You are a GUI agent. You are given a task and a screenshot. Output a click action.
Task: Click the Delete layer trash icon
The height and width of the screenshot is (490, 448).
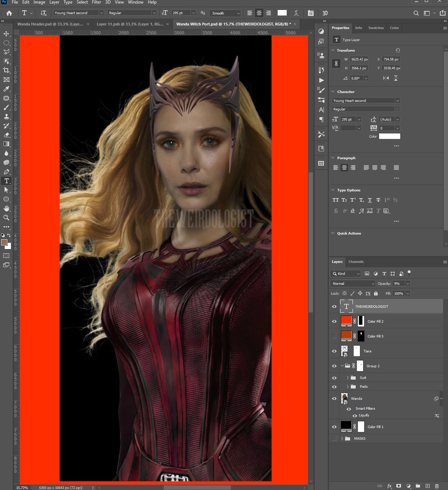pyautogui.click(x=437, y=486)
